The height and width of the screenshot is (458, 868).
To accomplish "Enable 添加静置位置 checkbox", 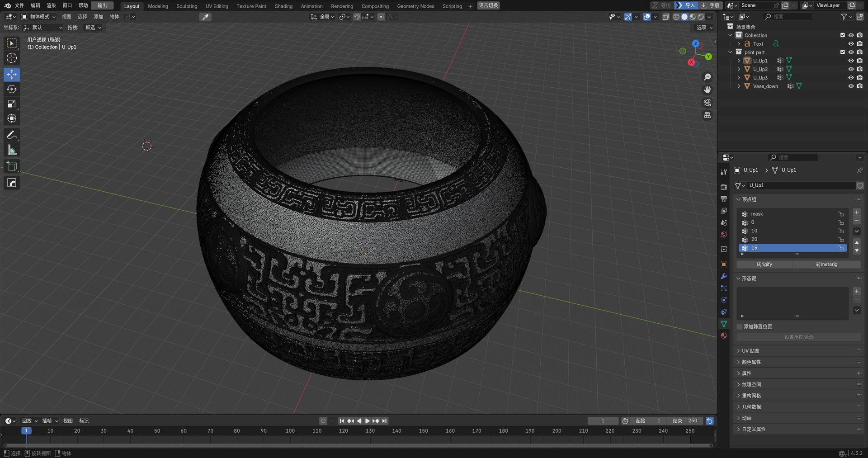I will 740,326.
